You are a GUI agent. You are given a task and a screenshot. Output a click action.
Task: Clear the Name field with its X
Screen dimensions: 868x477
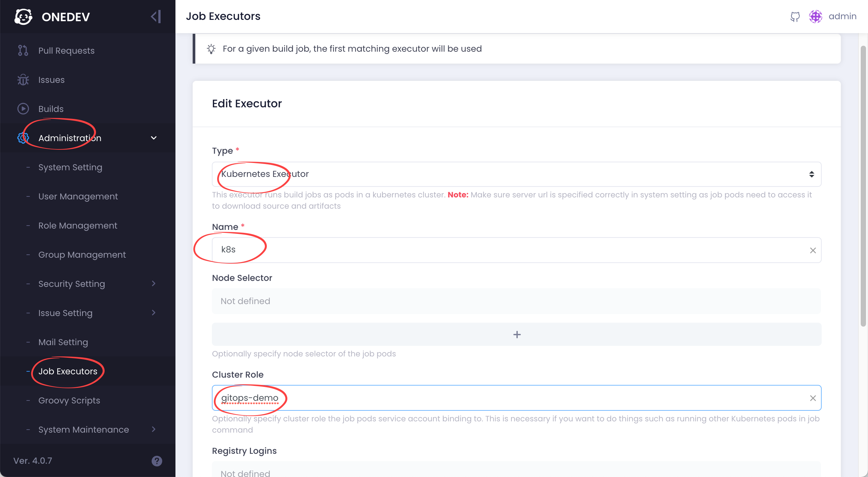pyautogui.click(x=813, y=250)
